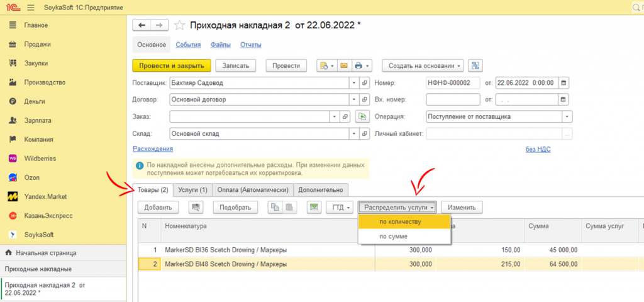Screen dimensions: 644x302
Task: Expand the Операция dropdown list
Action: 567,116
